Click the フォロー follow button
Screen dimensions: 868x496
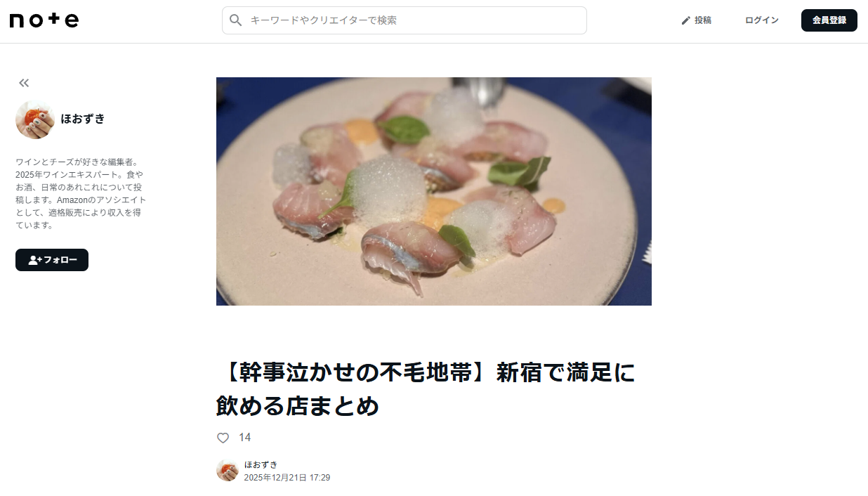(x=52, y=260)
